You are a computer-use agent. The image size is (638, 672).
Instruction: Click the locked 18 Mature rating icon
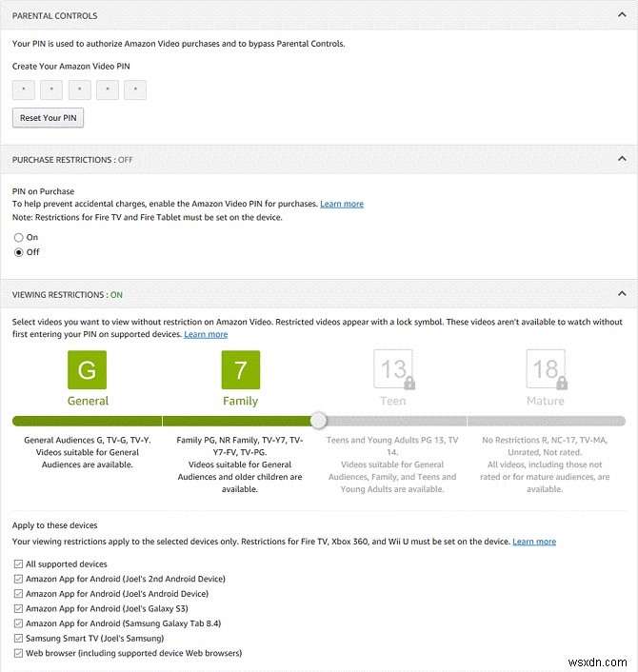click(x=546, y=370)
